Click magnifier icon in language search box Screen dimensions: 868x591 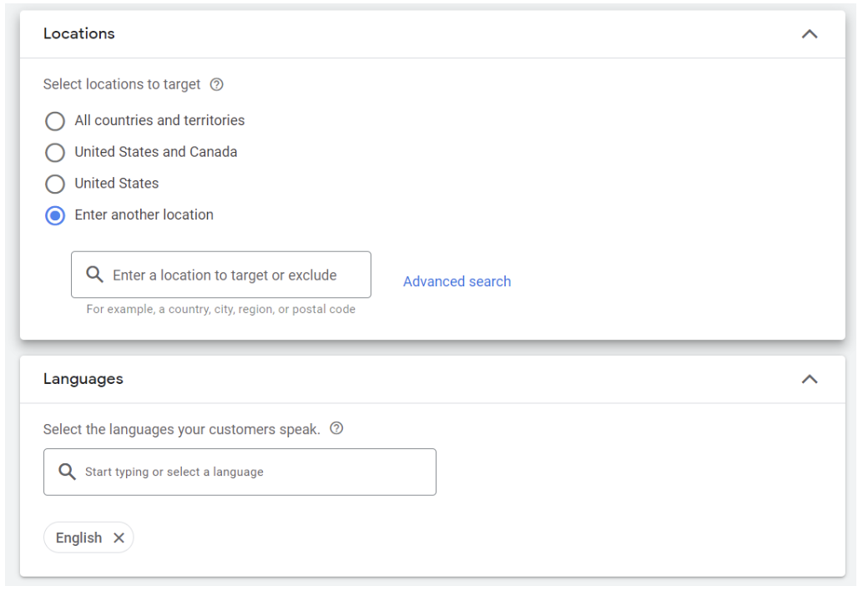pos(67,472)
